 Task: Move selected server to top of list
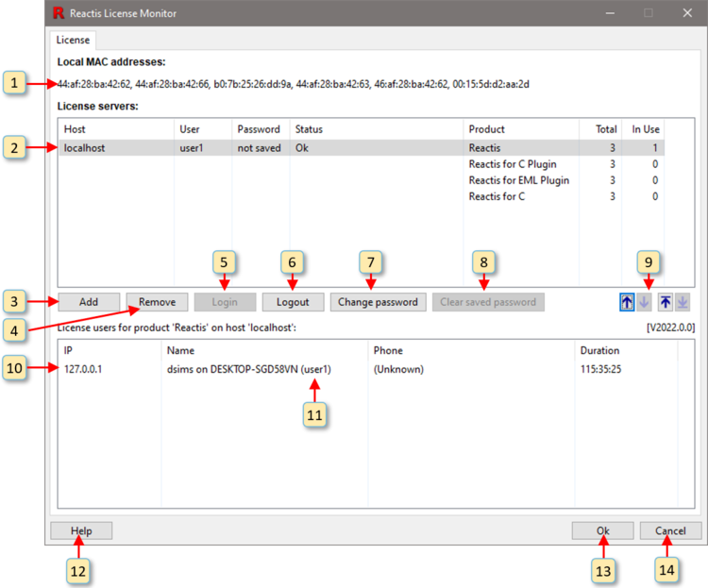(666, 302)
